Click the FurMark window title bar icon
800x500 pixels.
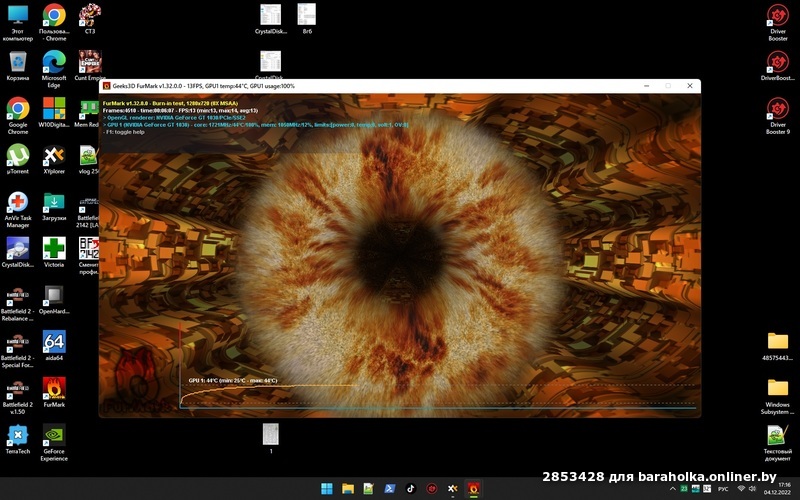tap(107, 86)
